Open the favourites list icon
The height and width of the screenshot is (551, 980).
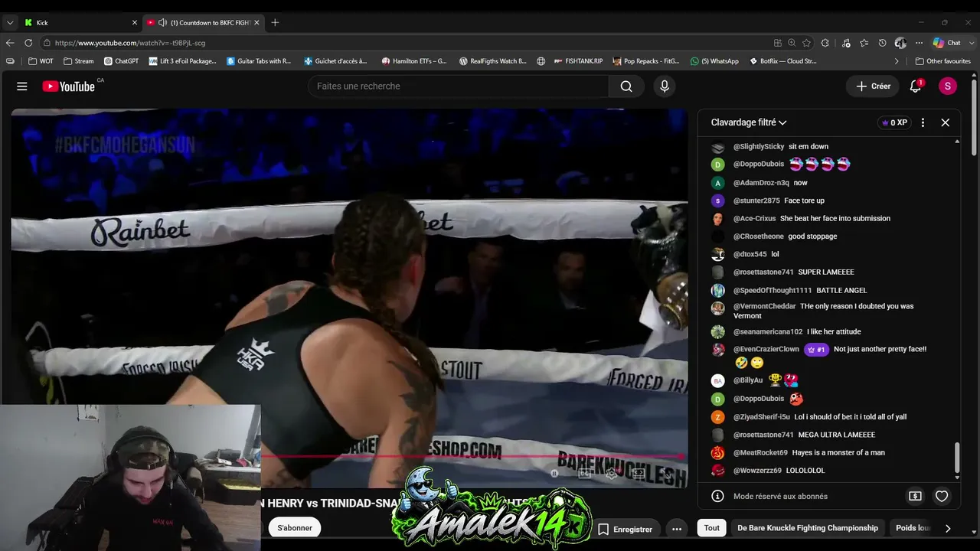pos(864,43)
